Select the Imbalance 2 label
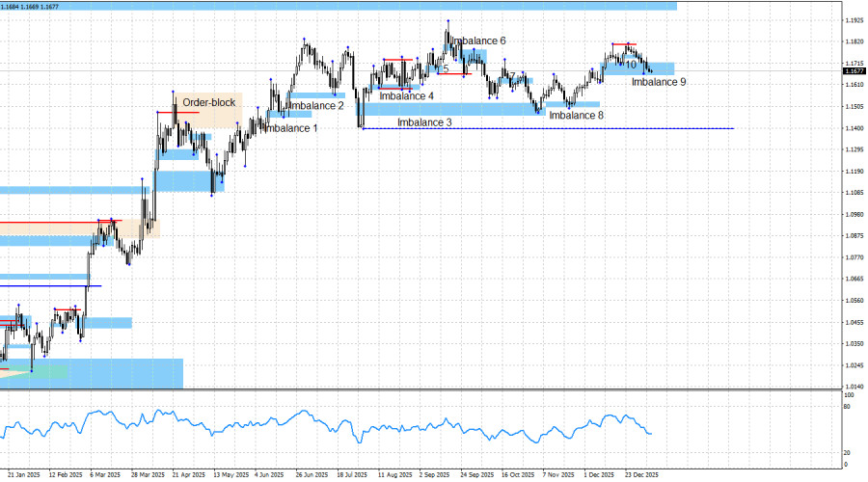Screen dimensions: 868x482 (x=316, y=105)
